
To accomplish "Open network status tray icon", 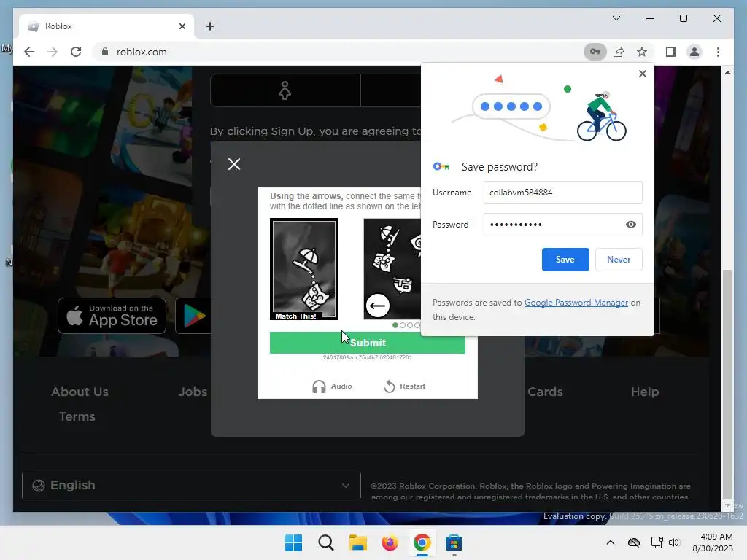I will tap(657, 542).
